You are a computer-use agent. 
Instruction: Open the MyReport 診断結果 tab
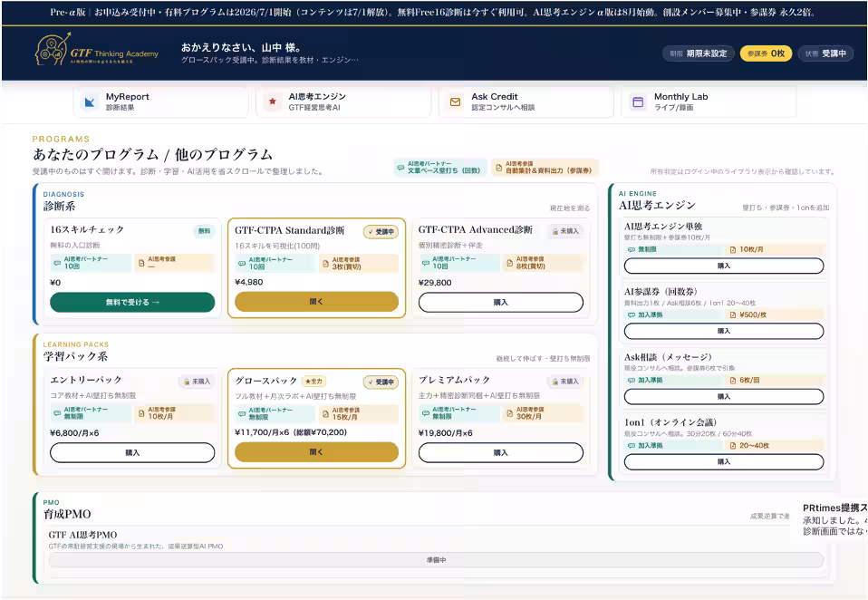[160, 102]
